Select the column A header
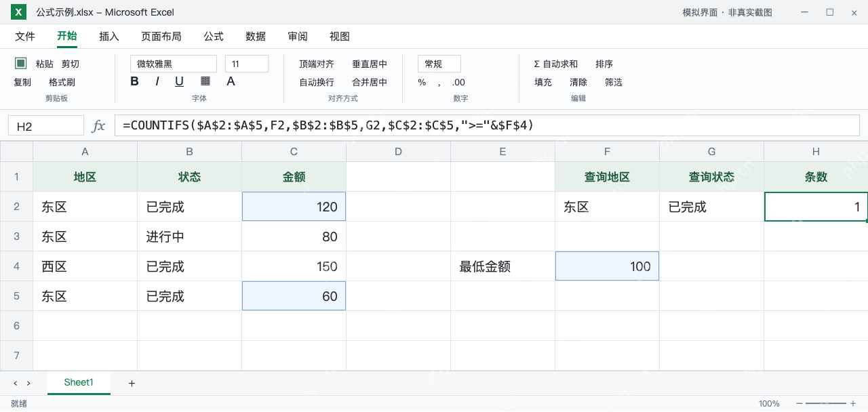 click(85, 152)
